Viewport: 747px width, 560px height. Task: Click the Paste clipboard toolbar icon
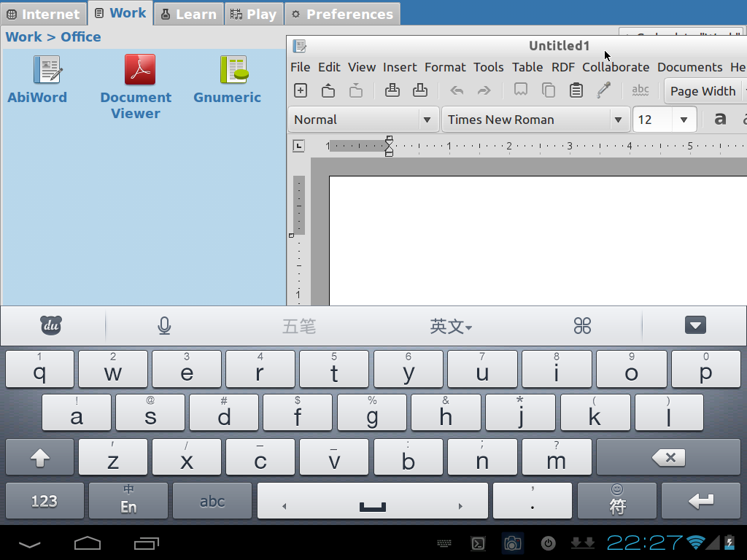(x=576, y=90)
